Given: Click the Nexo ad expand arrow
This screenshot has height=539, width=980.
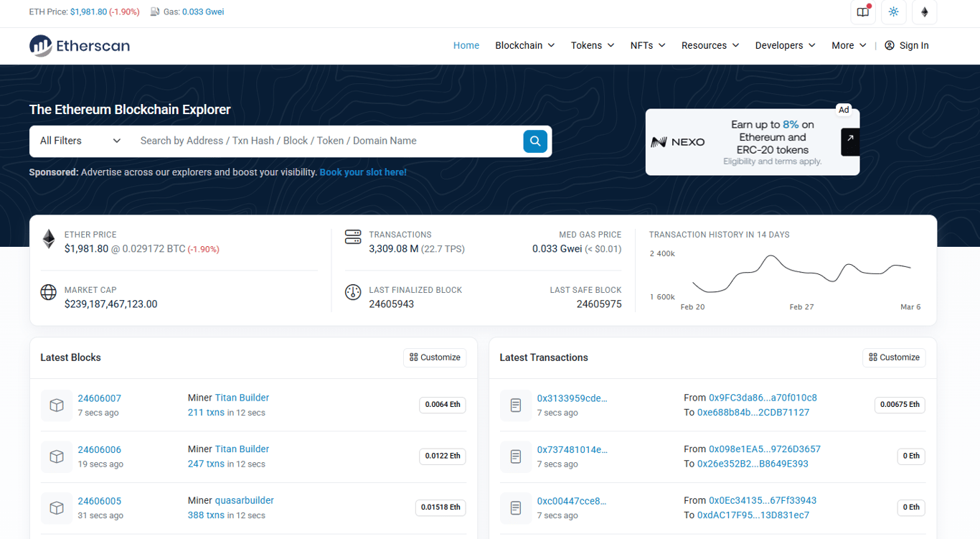Looking at the screenshot, I should tap(850, 141).
